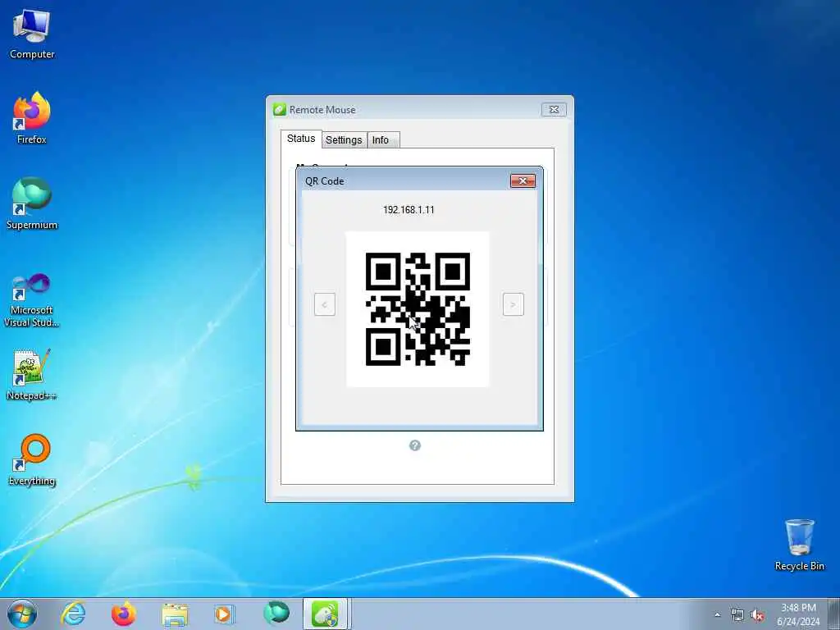Open the Everything search shortcut
The height and width of the screenshot is (630, 840).
click(x=32, y=460)
